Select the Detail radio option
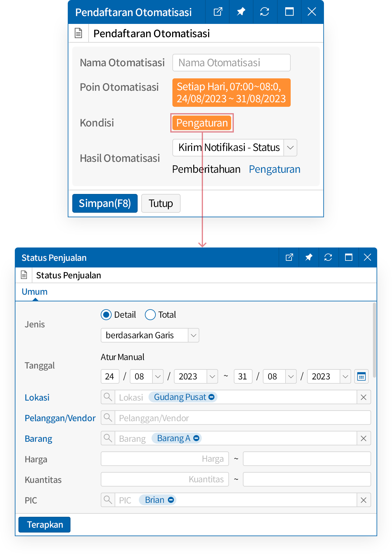Screen dimensions: 392x554 click(x=106, y=315)
